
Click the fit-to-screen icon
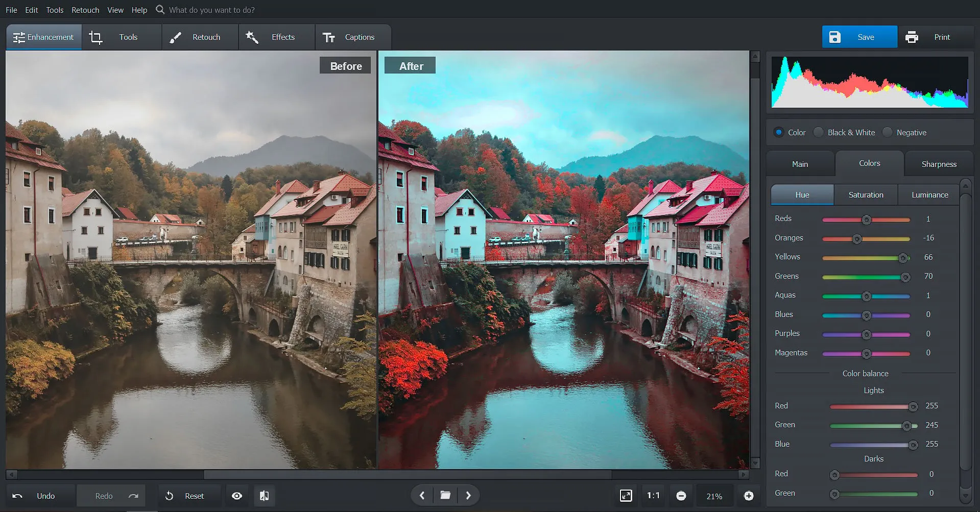pyautogui.click(x=626, y=496)
